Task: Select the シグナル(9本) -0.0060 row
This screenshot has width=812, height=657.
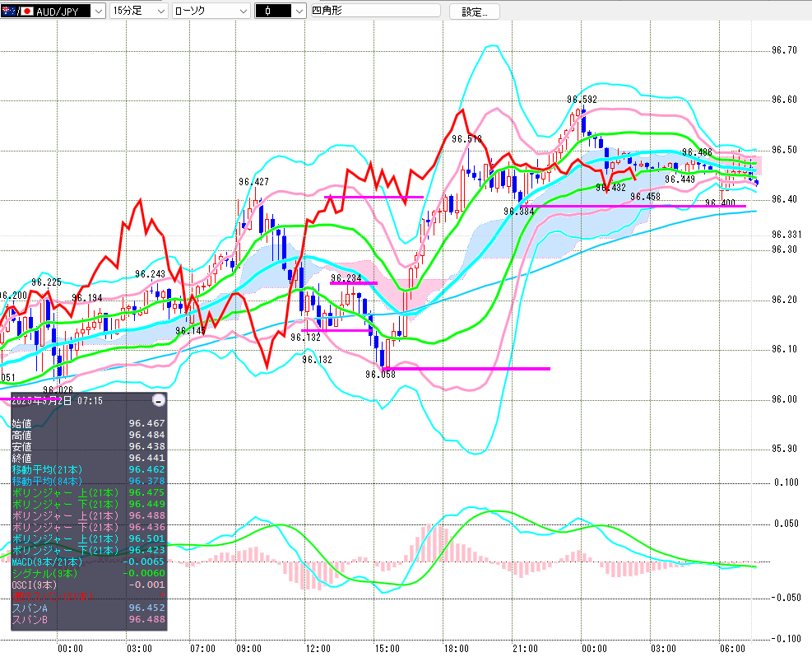Action: (89, 573)
